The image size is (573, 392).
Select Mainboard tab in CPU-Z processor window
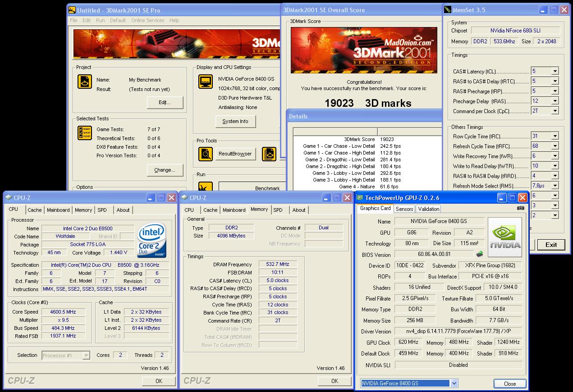(x=58, y=210)
